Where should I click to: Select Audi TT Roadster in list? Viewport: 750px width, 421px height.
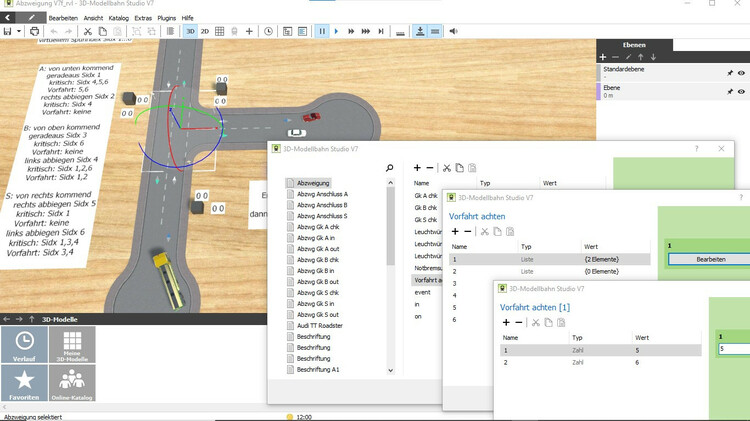320,326
